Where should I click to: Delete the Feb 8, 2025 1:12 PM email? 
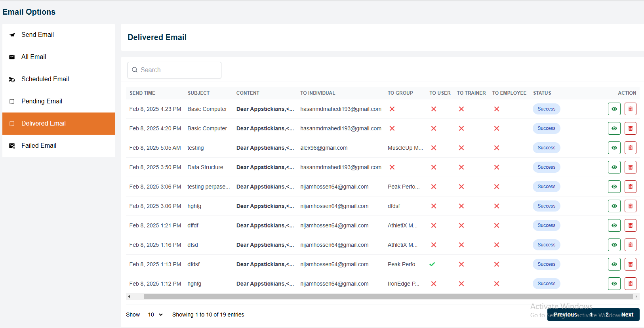pos(630,284)
